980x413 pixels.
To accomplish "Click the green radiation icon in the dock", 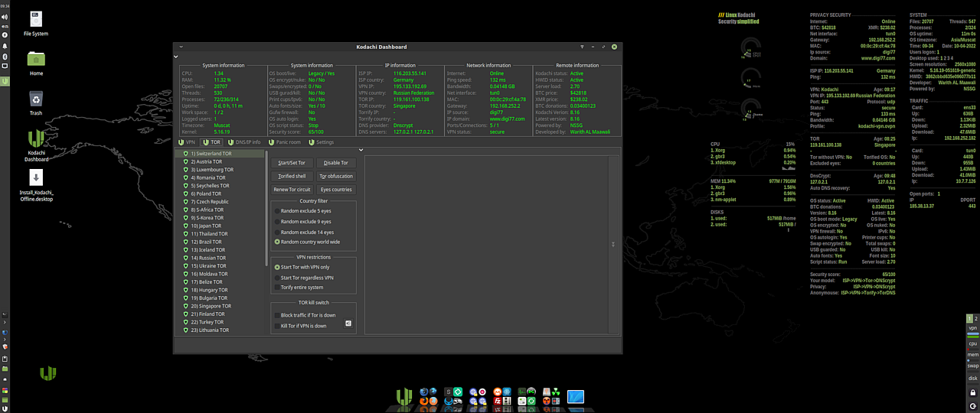I will pos(557,392).
